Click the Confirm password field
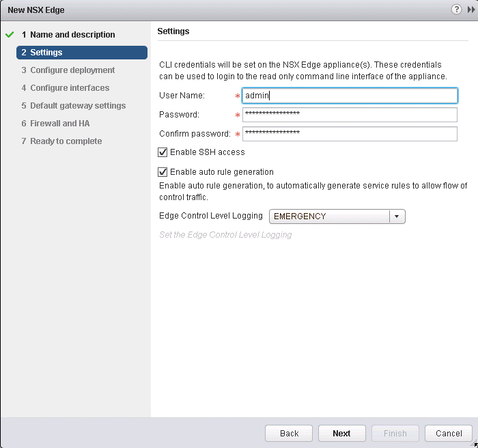Screen dimensions: 478x448 tap(350, 134)
